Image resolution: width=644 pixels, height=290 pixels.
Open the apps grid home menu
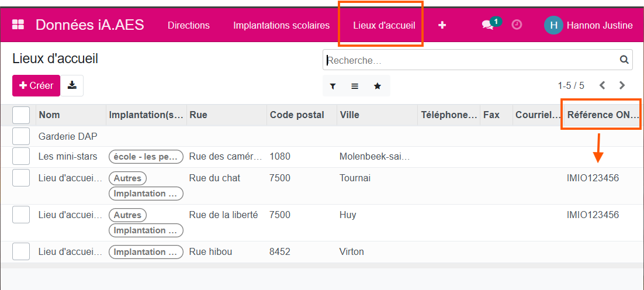[x=18, y=25]
